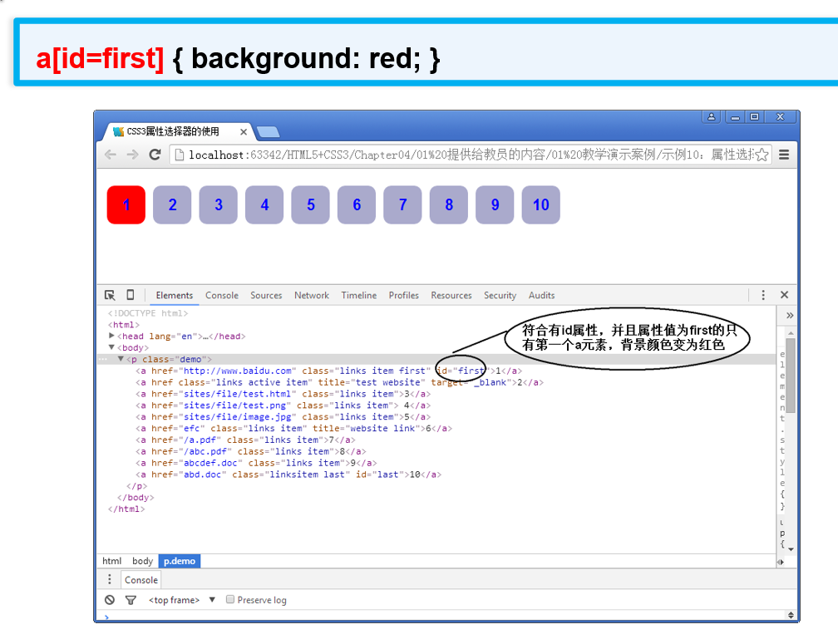This screenshot has width=838, height=644.
Task: Open the Audits tab
Action: tap(541, 295)
